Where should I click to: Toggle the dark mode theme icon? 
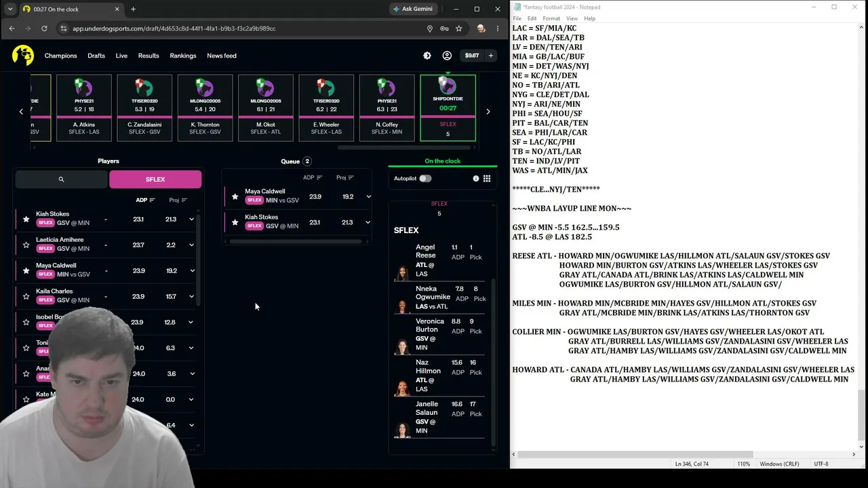point(427,56)
